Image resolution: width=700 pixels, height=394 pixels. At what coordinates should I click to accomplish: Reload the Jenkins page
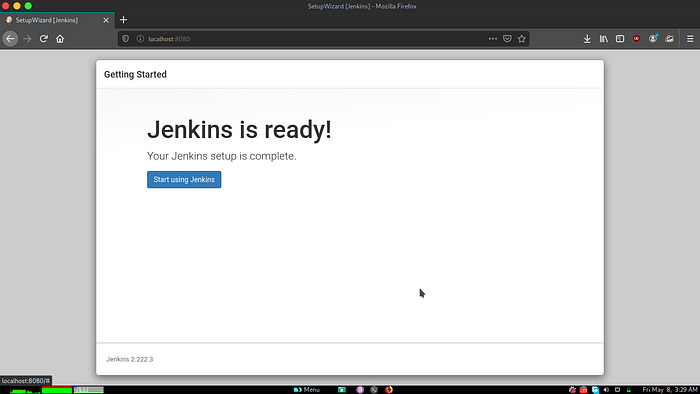tap(43, 39)
